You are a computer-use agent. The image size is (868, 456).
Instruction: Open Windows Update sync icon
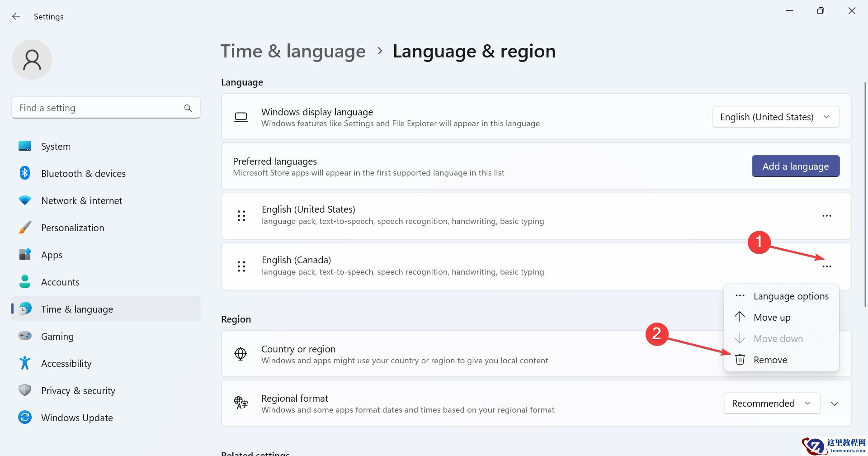[x=25, y=418]
